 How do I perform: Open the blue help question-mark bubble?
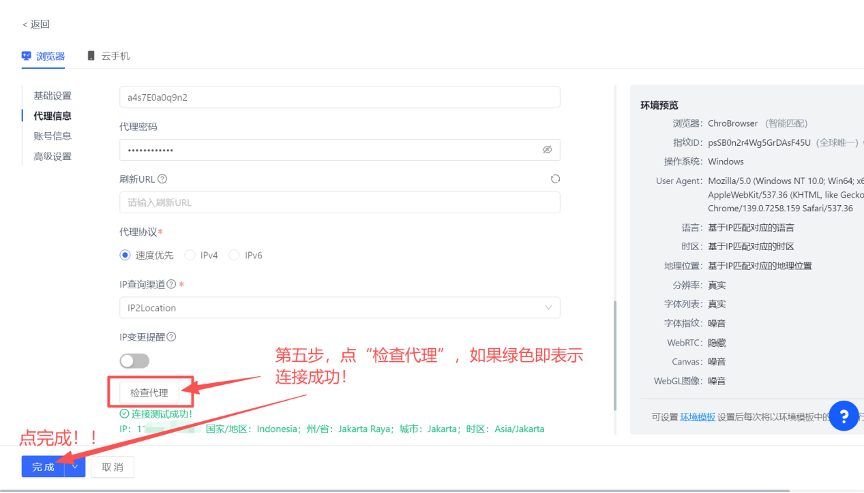point(843,415)
